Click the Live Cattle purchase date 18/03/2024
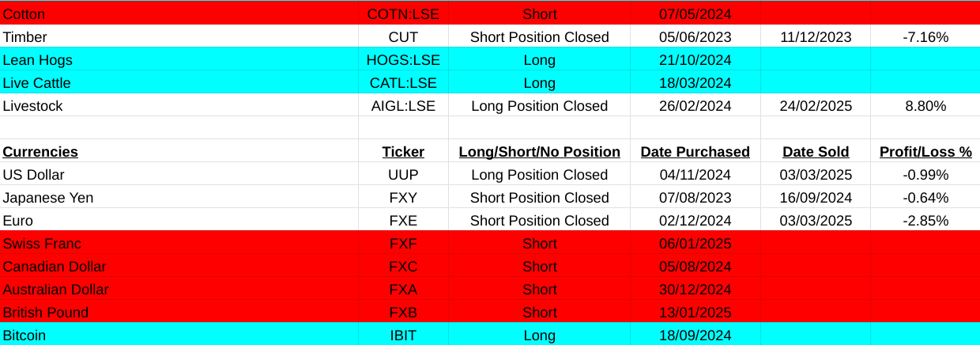Viewport: 980px width, 345px height. click(x=695, y=83)
